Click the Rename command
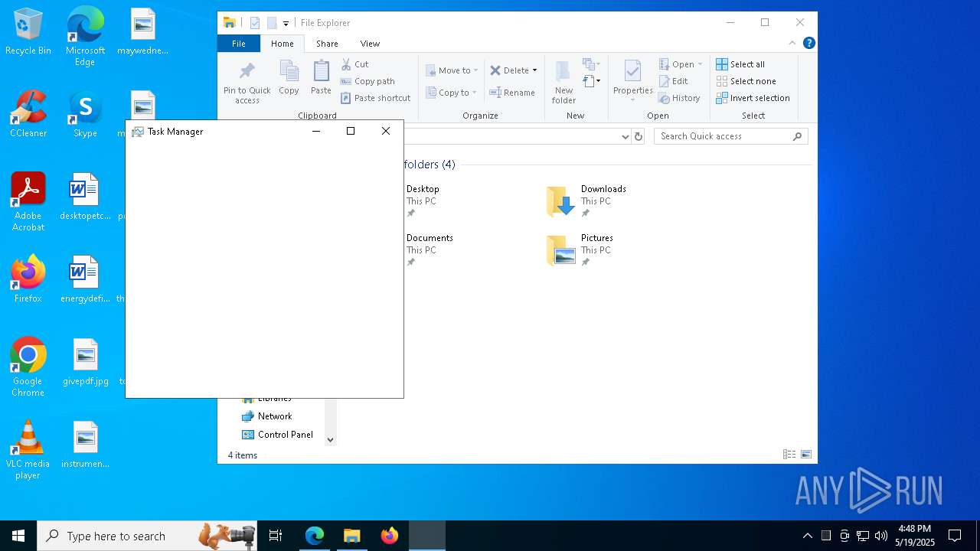980x551 pixels. coord(512,93)
